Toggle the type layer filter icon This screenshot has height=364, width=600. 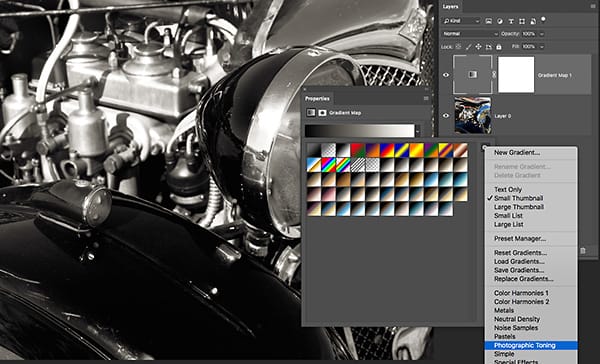(511, 21)
